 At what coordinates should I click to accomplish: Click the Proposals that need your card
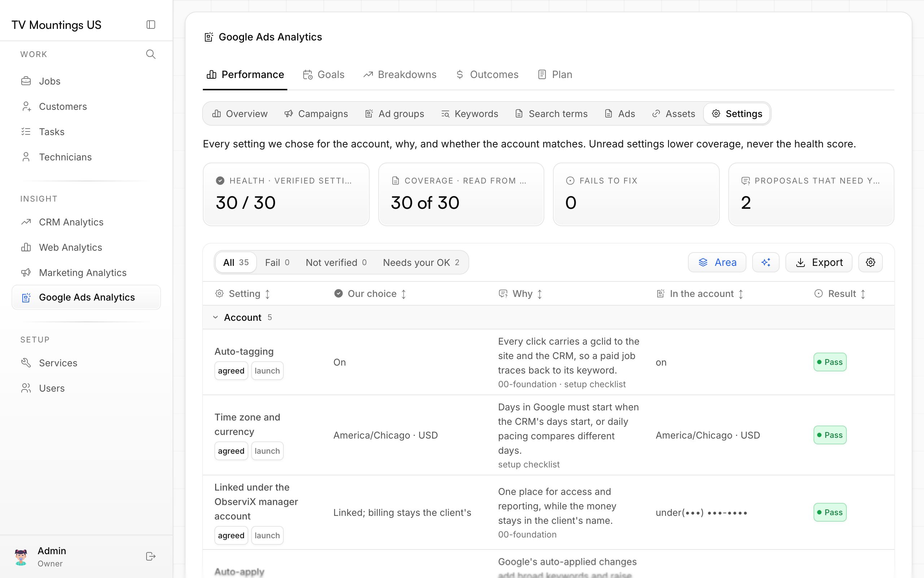coord(811,194)
